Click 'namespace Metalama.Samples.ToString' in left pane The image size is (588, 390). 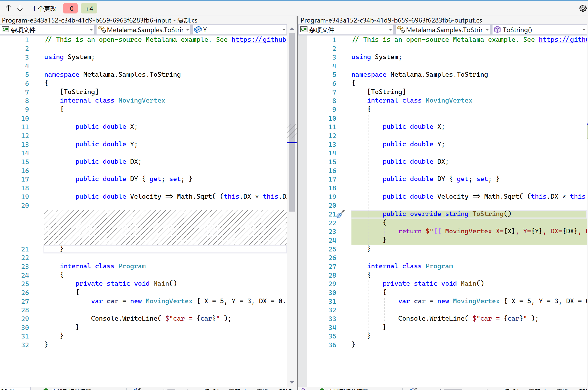click(x=112, y=75)
